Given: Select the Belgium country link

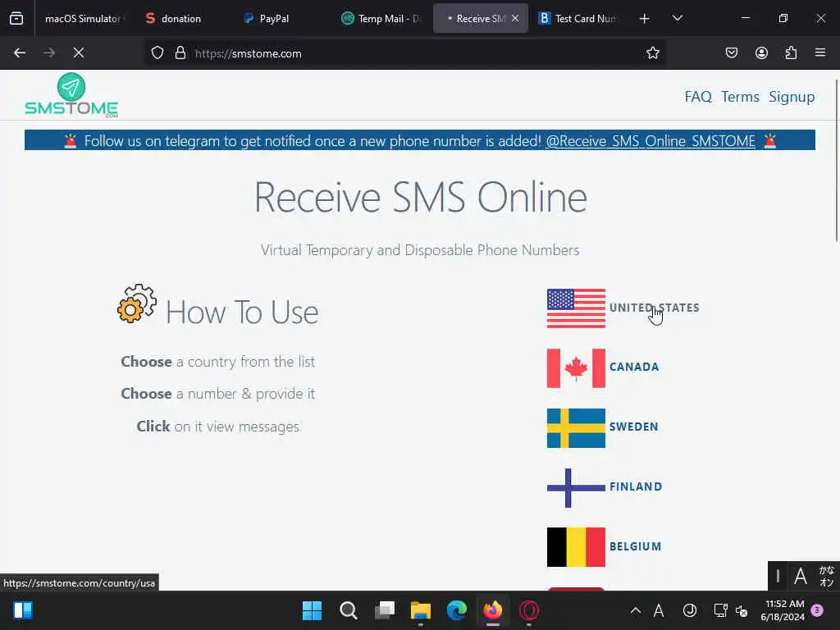Looking at the screenshot, I should [x=635, y=546].
